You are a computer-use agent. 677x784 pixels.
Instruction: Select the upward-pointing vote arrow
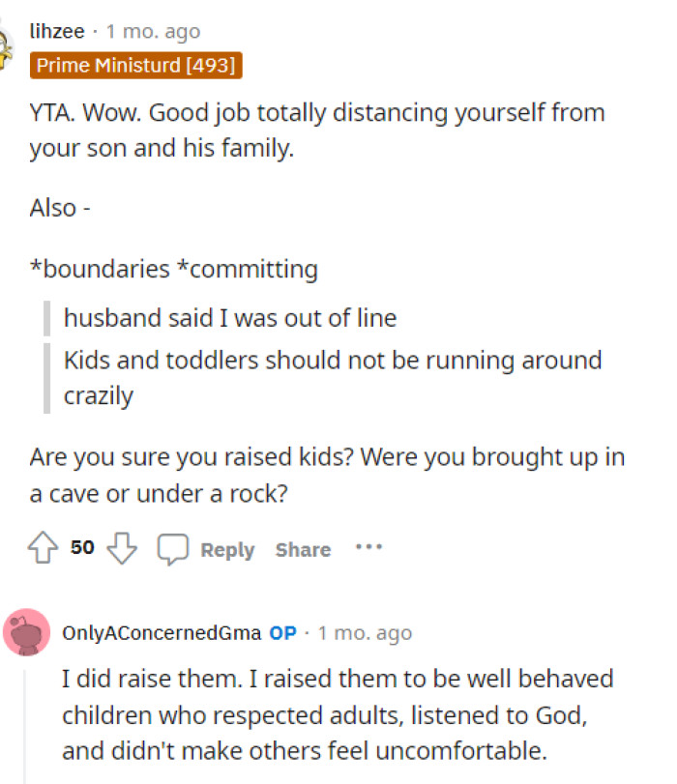42,547
